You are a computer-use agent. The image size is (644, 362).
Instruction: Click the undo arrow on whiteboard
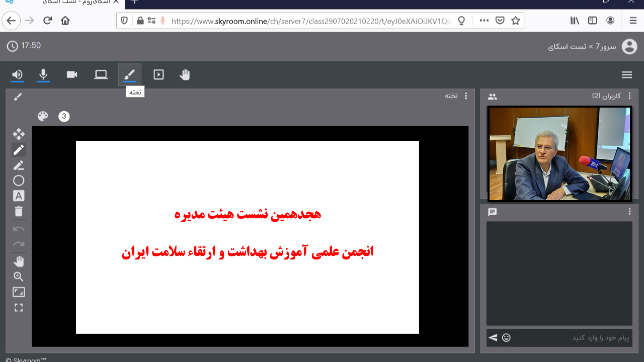click(19, 229)
